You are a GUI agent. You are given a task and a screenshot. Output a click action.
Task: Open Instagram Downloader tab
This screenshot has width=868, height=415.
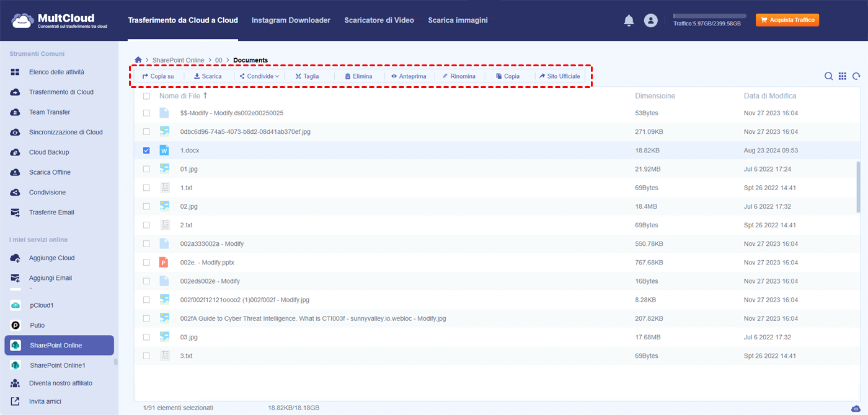[x=291, y=20]
